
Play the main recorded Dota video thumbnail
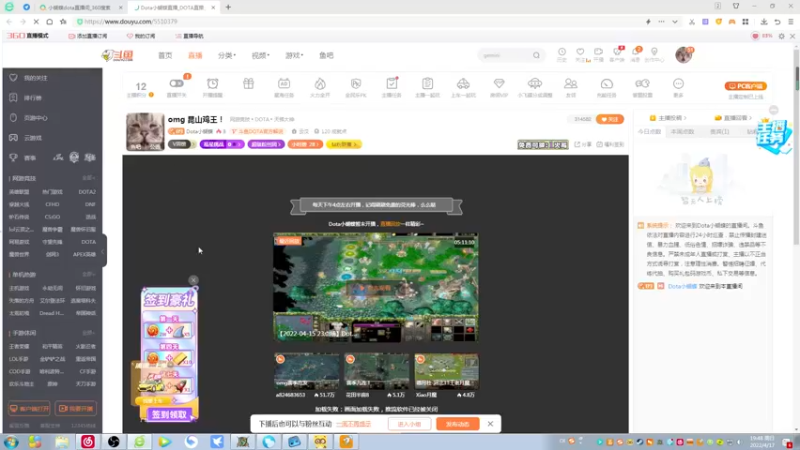coord(376,288)
